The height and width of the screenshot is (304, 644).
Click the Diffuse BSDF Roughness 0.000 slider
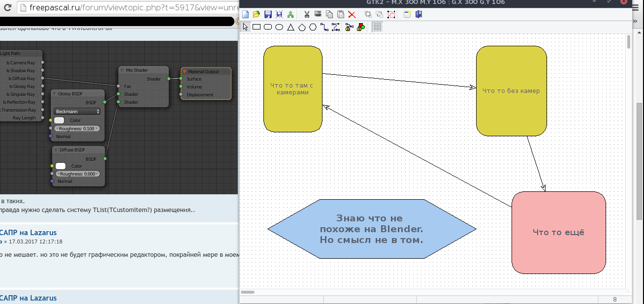point(77,174)
